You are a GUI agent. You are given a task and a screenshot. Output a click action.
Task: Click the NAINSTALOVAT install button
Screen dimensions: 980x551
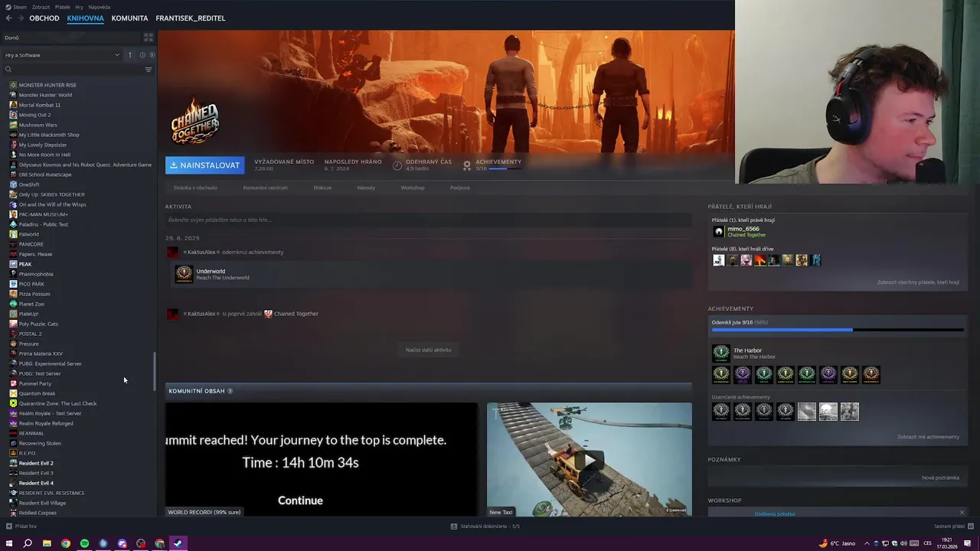(205, 165)
